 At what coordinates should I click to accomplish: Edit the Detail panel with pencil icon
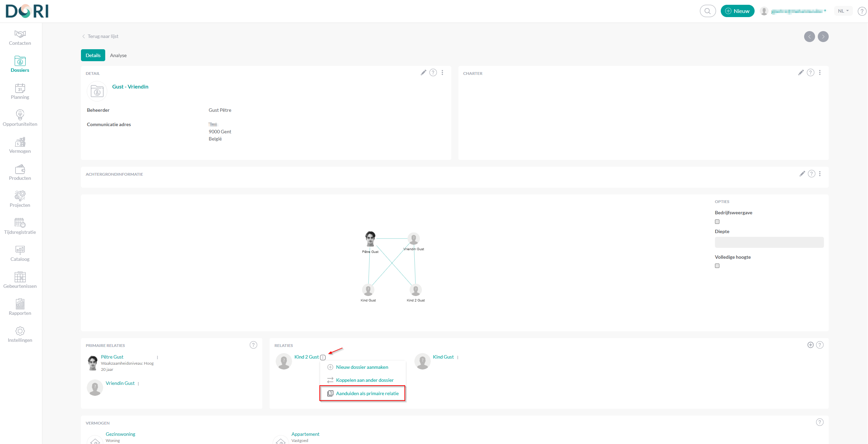tap(423, 72)
